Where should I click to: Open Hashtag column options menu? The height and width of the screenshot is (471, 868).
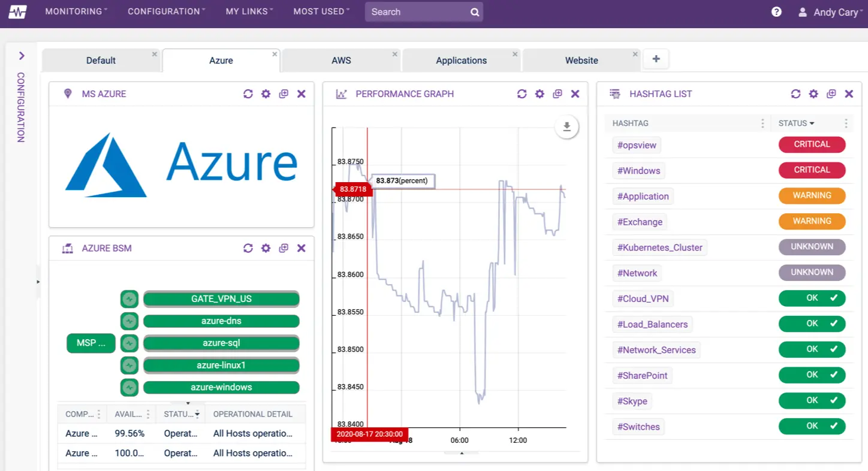(x=762, y=123)
